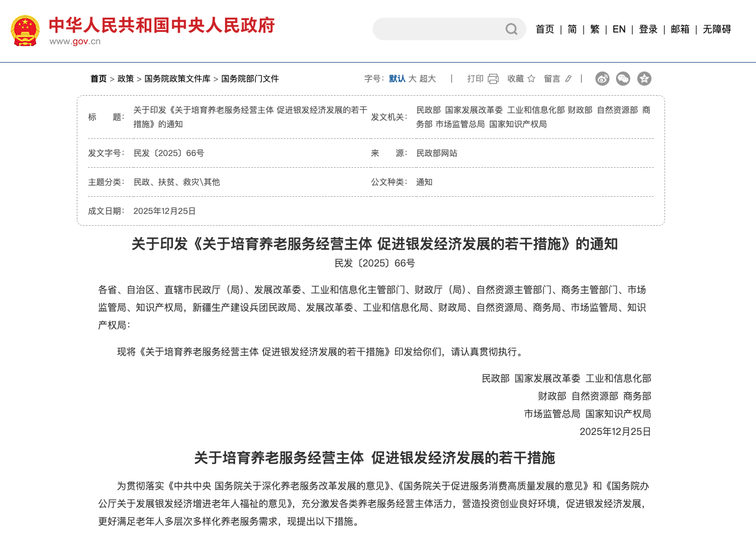The width and height of the screenshot is (756, 536).
Task: Open 政策 breadcrumb link
Action: pos(126,79)
